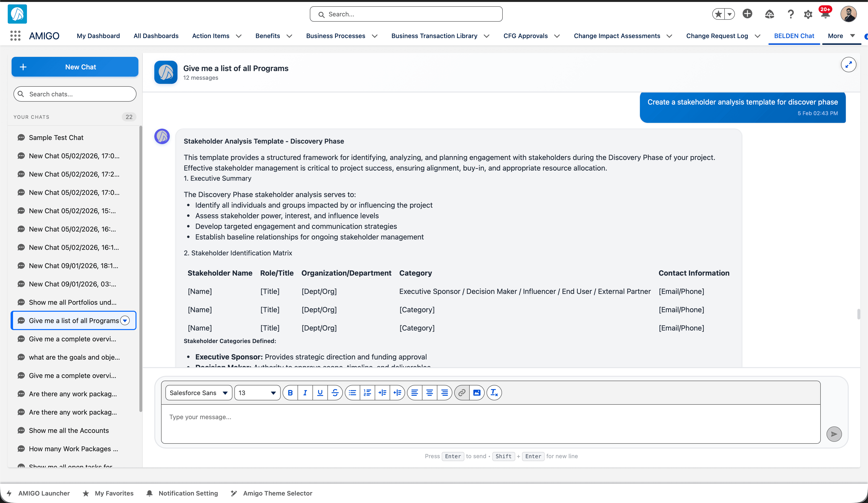Expand Business Transaction Library chevron
Viewport: 868px width, 503px height.
tap(487, 36)
